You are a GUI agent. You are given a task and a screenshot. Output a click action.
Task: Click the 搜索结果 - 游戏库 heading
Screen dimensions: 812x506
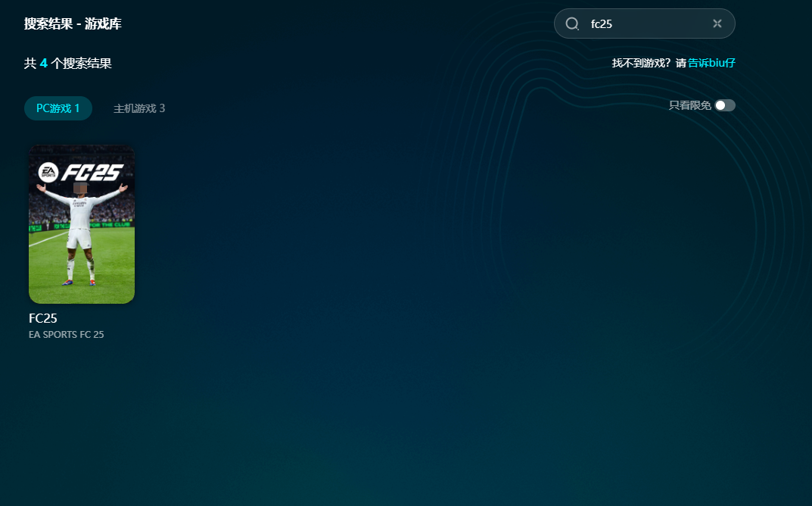[73, 23]
